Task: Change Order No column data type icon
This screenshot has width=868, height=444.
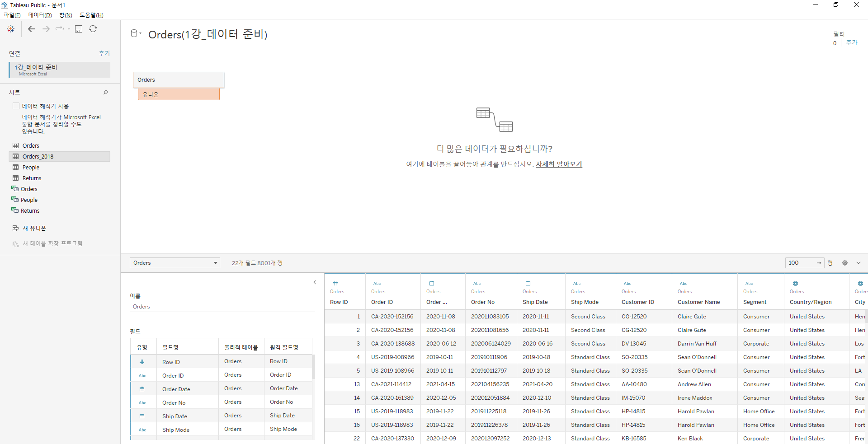Action: (477, 284)
